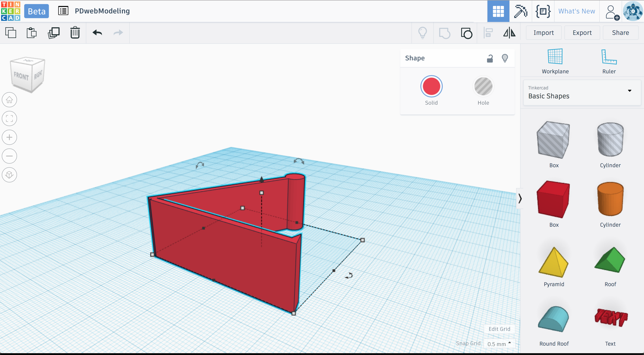This screenshot has width=644, height=355.
Task: Open the Blocks mode pickaxe icon
Action: [520, 11]
